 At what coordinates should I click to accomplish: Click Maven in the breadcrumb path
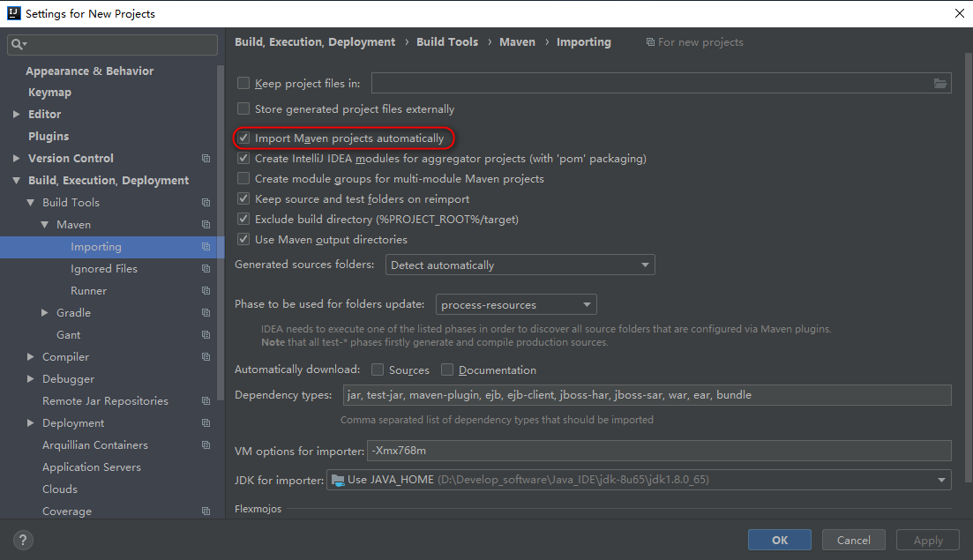click(x=517, y=41)
